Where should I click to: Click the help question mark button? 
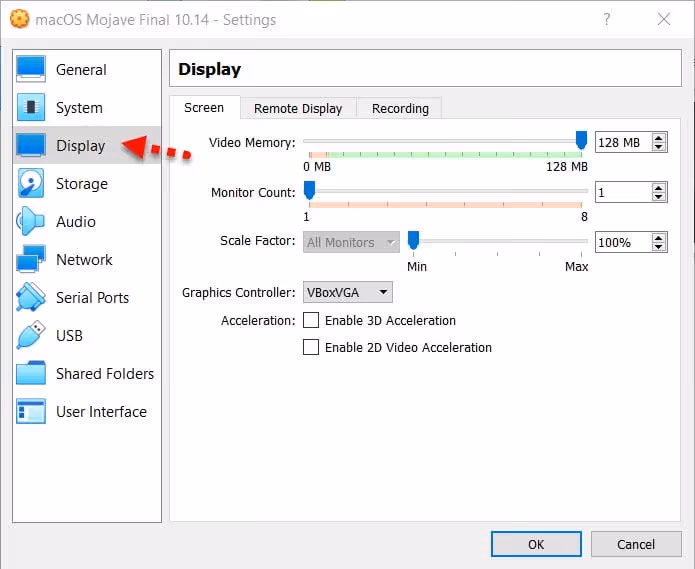[606, 19]
